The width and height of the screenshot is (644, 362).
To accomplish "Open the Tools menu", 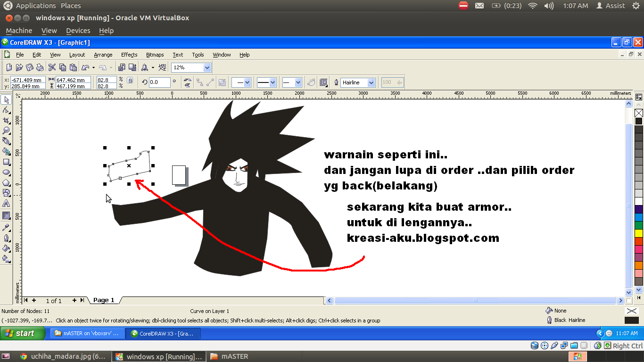I will point(198,55).
